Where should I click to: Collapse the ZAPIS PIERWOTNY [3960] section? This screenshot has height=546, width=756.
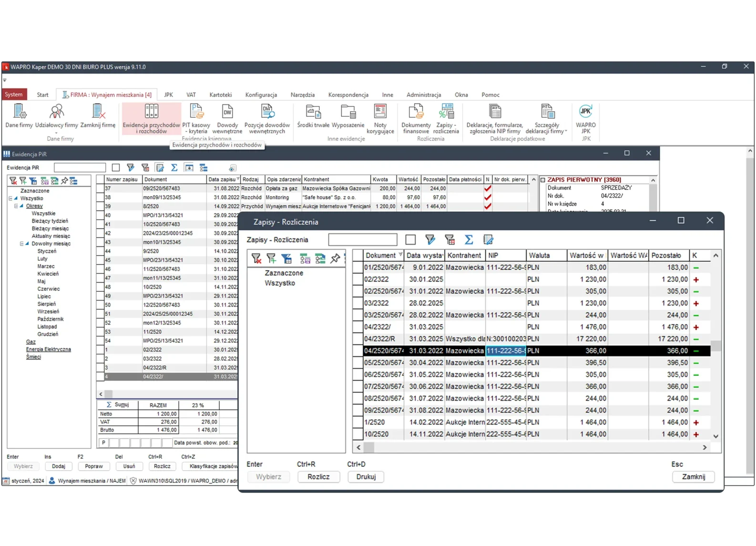point(543,180)
